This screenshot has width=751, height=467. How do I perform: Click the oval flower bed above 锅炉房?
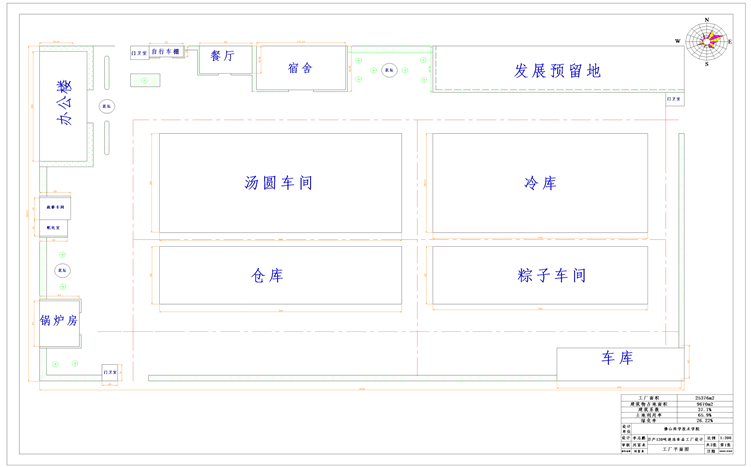(x=62, y=271)
